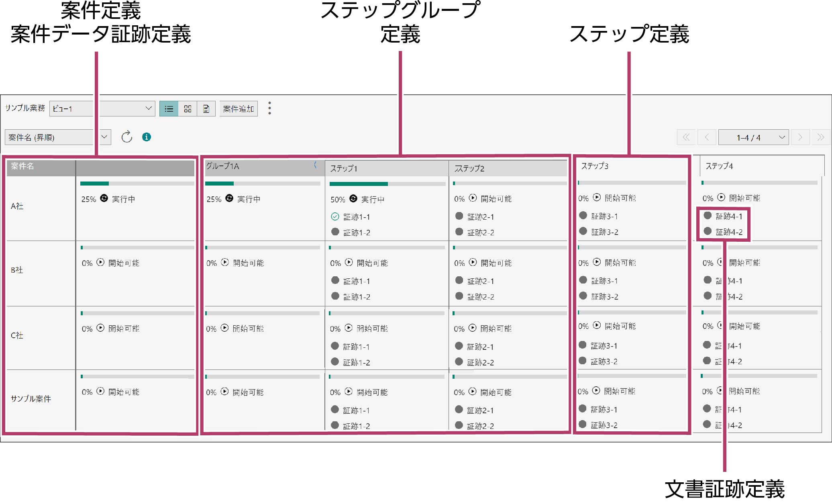Image resolution: width=832 pixels, height=504 pixels.
Task: Switch to grid view icon
Action: point(188,108)
